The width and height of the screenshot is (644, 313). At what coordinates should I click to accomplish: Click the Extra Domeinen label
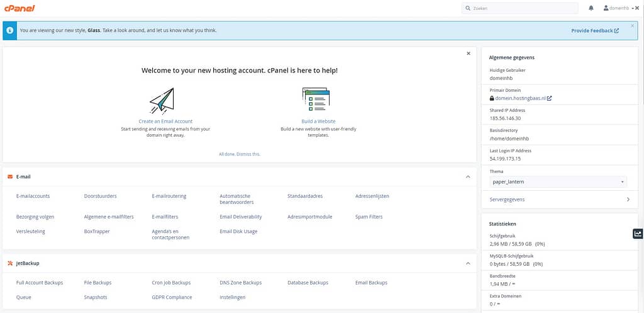pos(504,296)
